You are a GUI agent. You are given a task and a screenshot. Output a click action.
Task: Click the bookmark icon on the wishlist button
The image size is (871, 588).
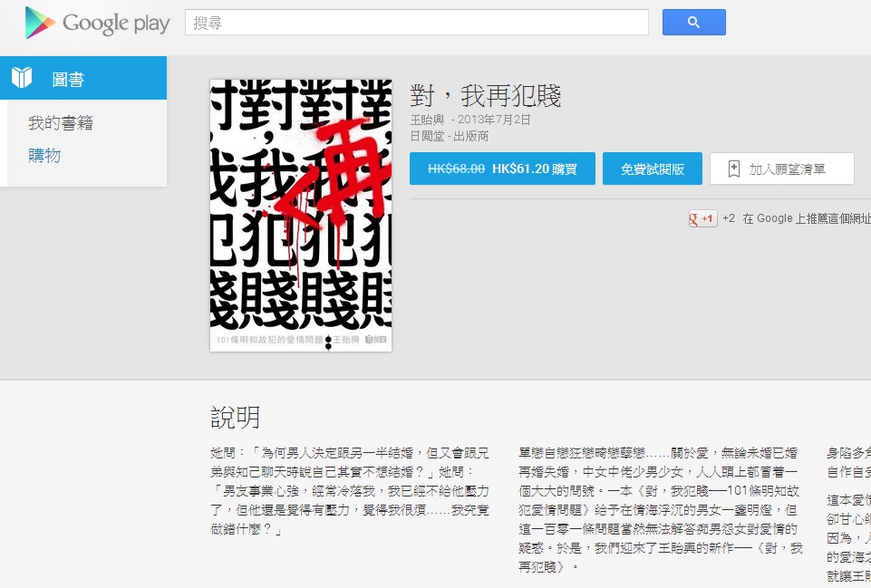tap(734, 169)
